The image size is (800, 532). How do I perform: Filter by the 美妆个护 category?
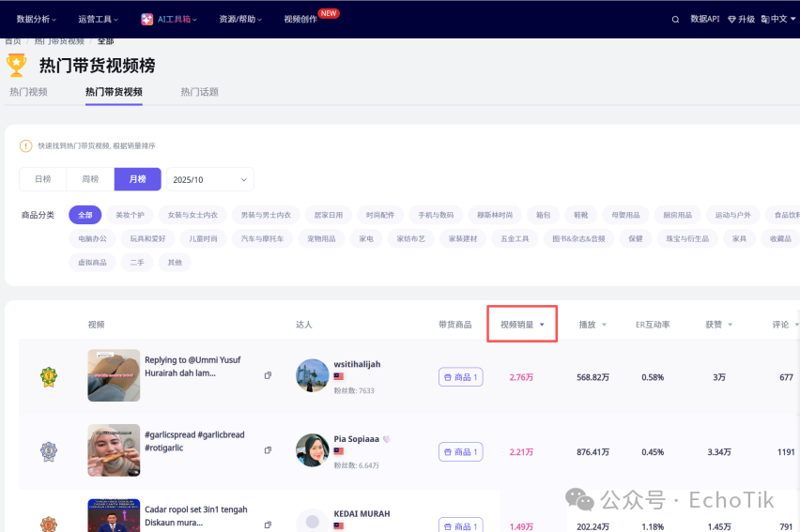(130, 215)
